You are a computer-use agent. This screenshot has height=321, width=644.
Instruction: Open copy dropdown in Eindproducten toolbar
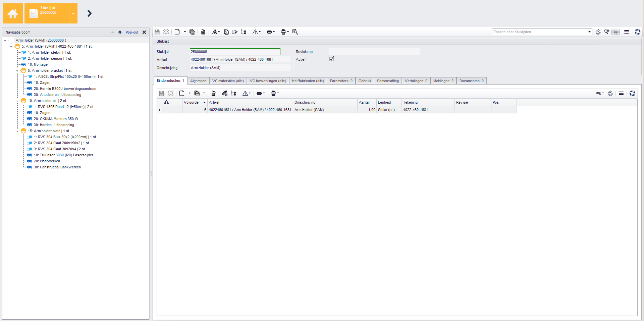[x=204, y=93]
